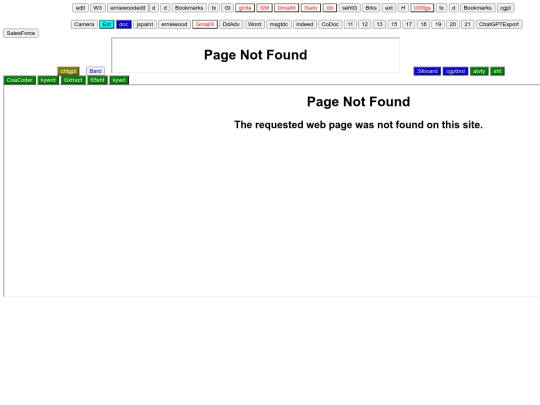
Task: Open the green CoaCoder button
Action: pos(20,80)
